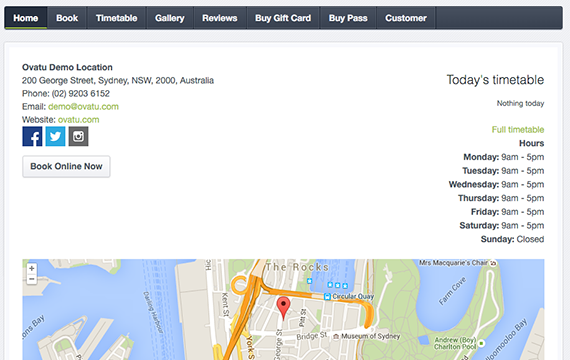Open the Full timetable link
The width and height of the screenshot is (570, 360).
point(518,129)
